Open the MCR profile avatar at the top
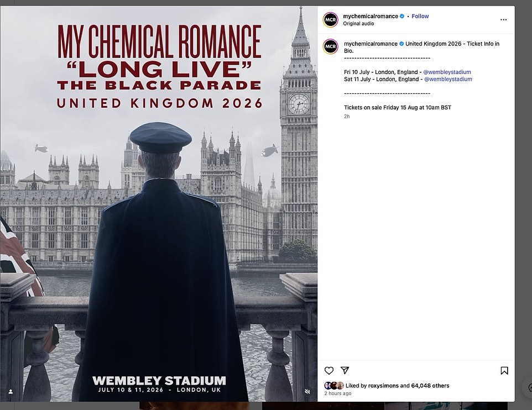This screenshot has height=410, width=532. pos(330,19)
